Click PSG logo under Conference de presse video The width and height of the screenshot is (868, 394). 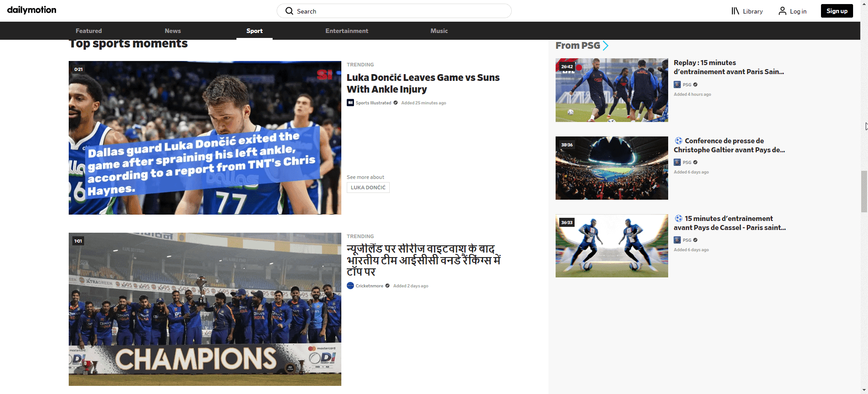(x=677, y=162)
